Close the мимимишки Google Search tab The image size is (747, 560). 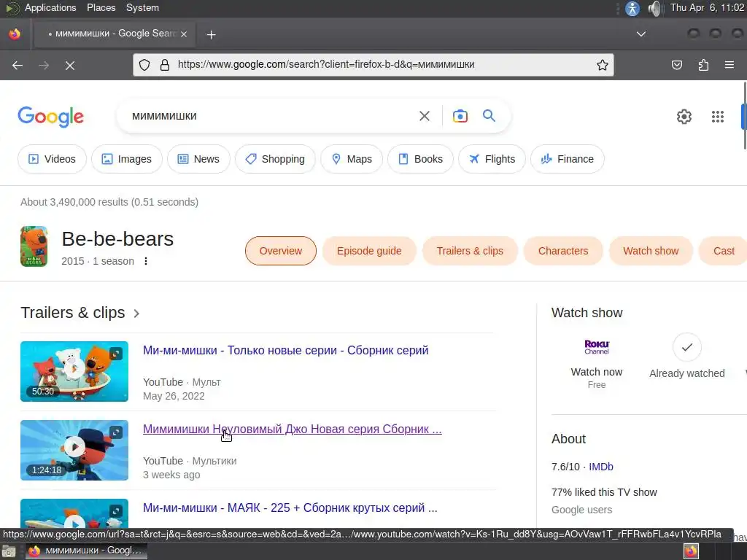coord(184,34)
